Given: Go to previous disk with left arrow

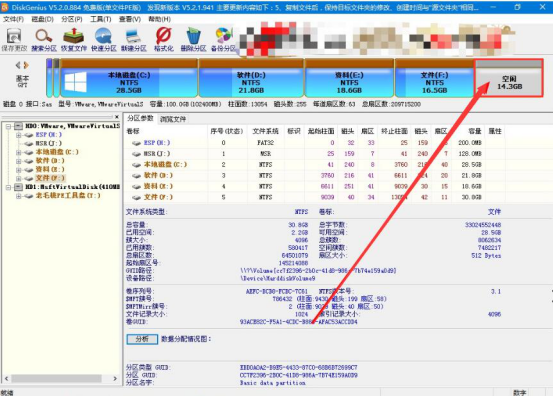Looking at the screenshot, I should tap(18, 65).
